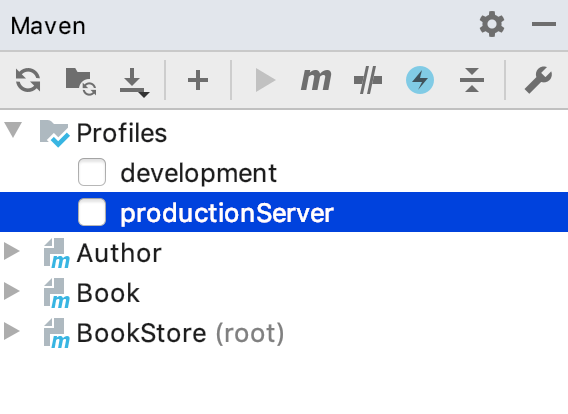Select the Author module entry
The height and width of the screenshot is (414, 568).
pyautogui.click(x=119, y=253)
